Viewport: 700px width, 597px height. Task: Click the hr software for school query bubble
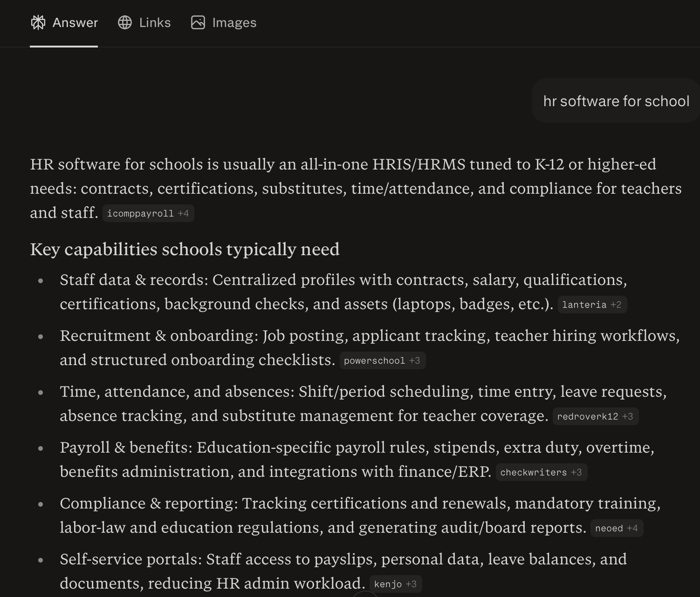point(616,101)
